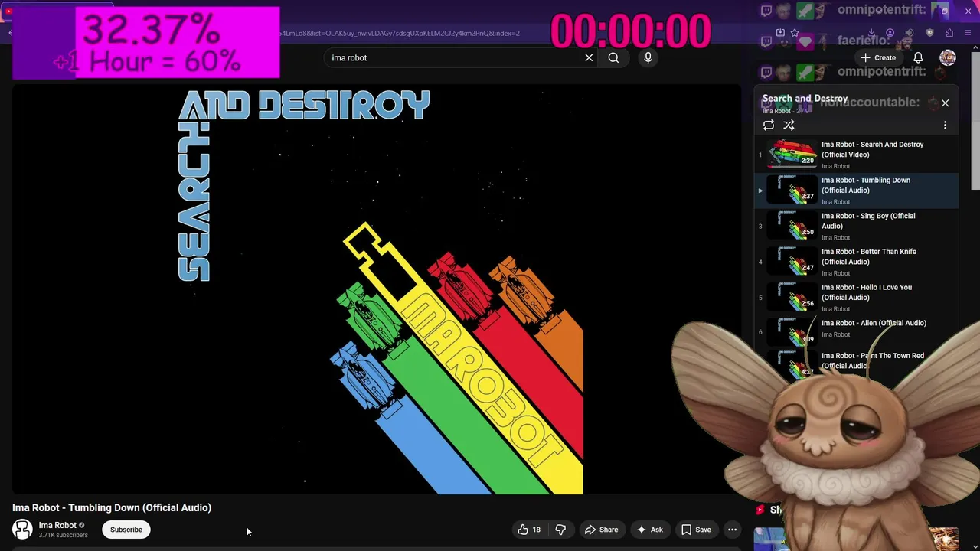Open the Create menu button
The height and width of the screenshot is (551, 980).
click(878, 57)
